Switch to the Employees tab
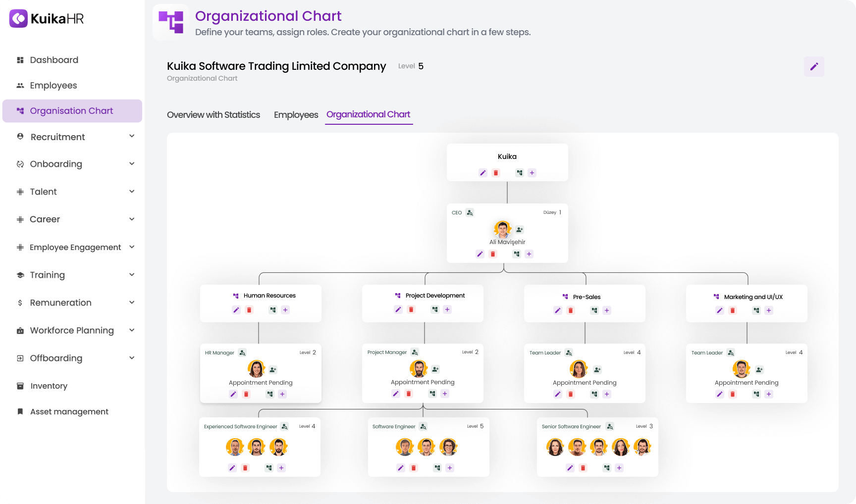856x504 pixels. (x=296, y=115)
